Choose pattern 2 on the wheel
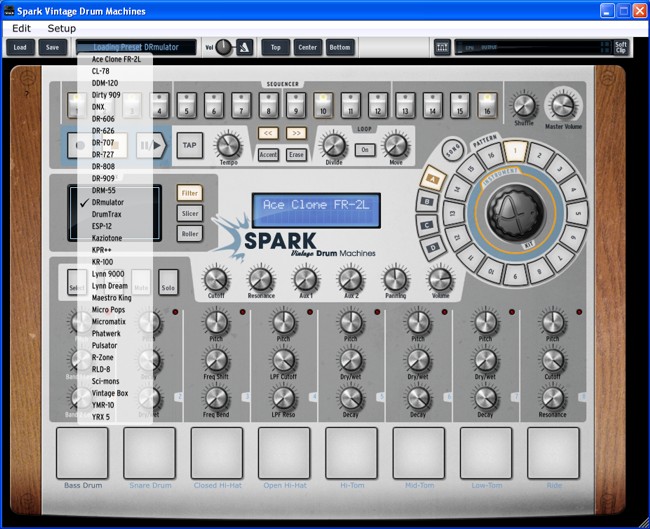Screen dimensions: 650x529 [540, 156]
